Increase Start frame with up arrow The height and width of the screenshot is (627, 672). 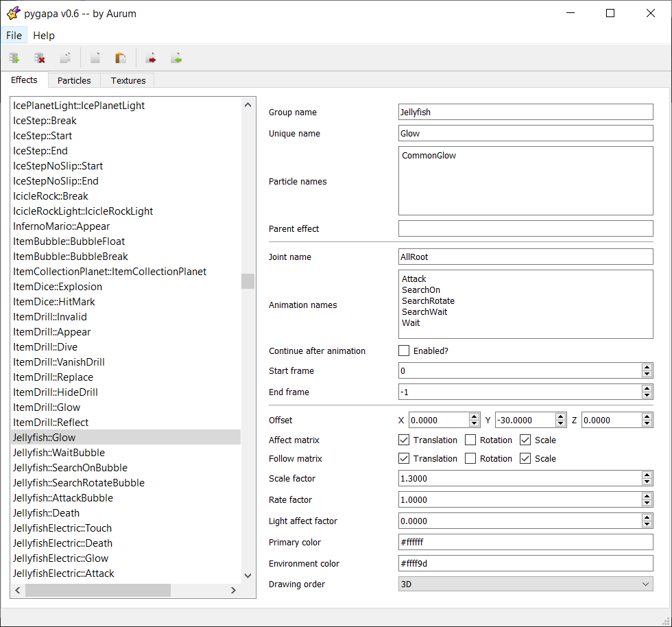(647, 367)
